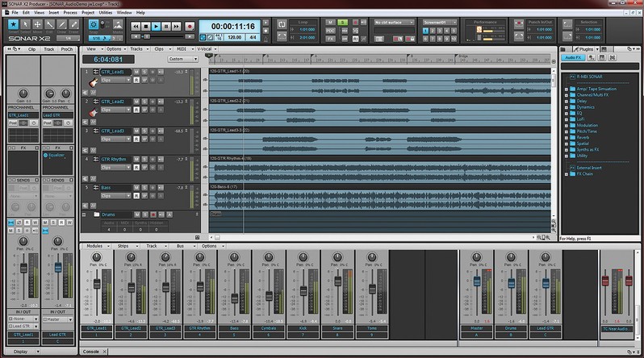The height and width of the screenshot is (358, 644).
Task: Select the FX Chain item in the browser
Action: coord(584,173)
